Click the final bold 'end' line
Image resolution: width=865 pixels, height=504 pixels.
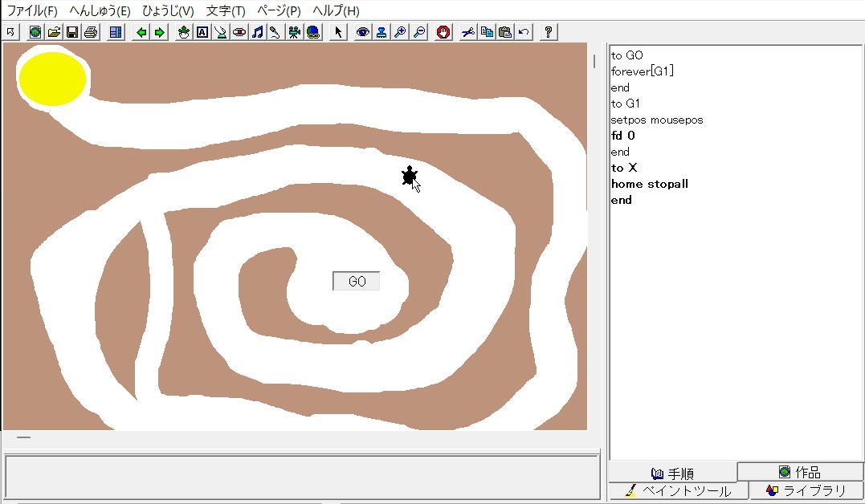coord(621,200)
